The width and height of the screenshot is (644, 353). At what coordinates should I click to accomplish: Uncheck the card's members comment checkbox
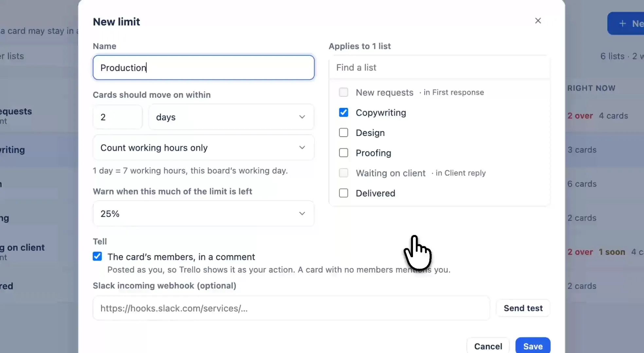97,256
